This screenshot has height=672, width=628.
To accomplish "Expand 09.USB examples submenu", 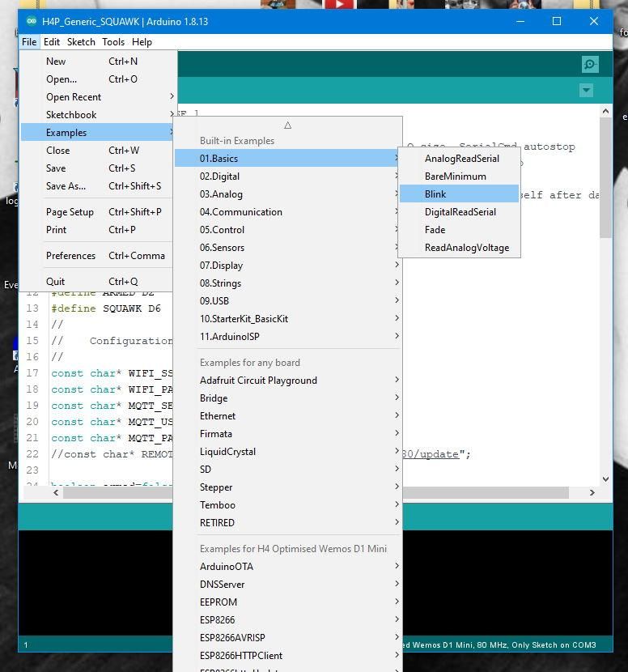I will pyautogui.click(x=287, y=301).
